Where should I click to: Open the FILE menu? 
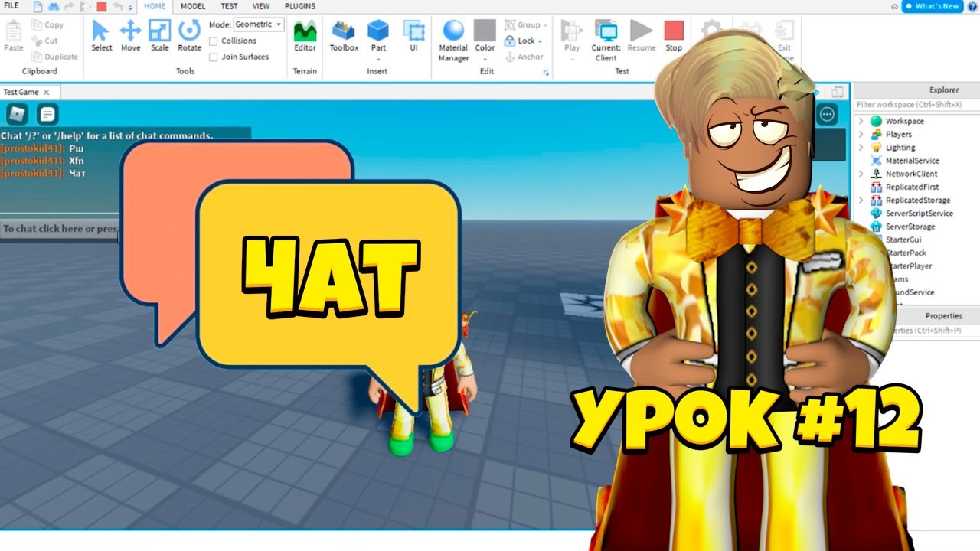(x=11, y=6)
